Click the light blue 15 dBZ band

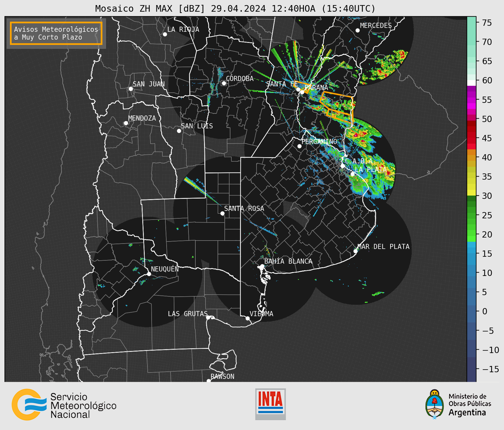471,254
